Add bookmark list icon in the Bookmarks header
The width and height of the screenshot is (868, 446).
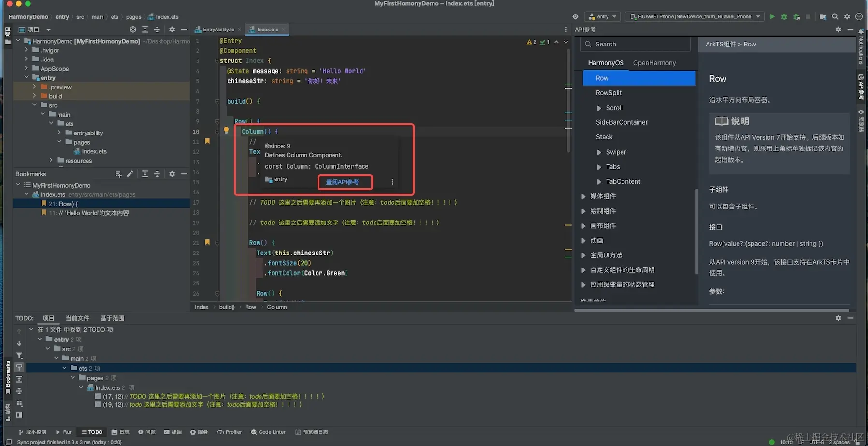(x=118, y=174)
